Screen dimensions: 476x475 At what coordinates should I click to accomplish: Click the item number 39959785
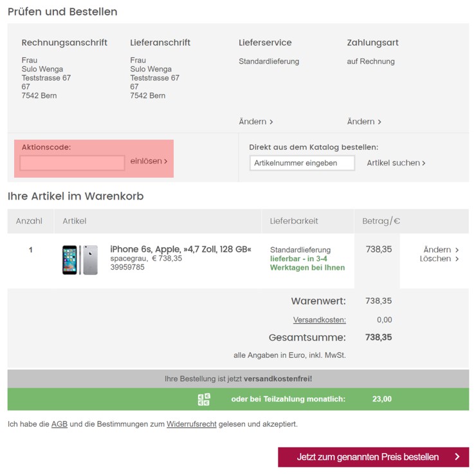pos(127,267)
